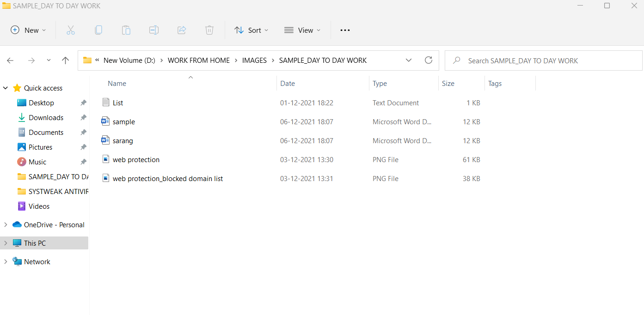This screenshot has width=644, height=315.
Task: Go up one directory level
Action: pos(65,60)
